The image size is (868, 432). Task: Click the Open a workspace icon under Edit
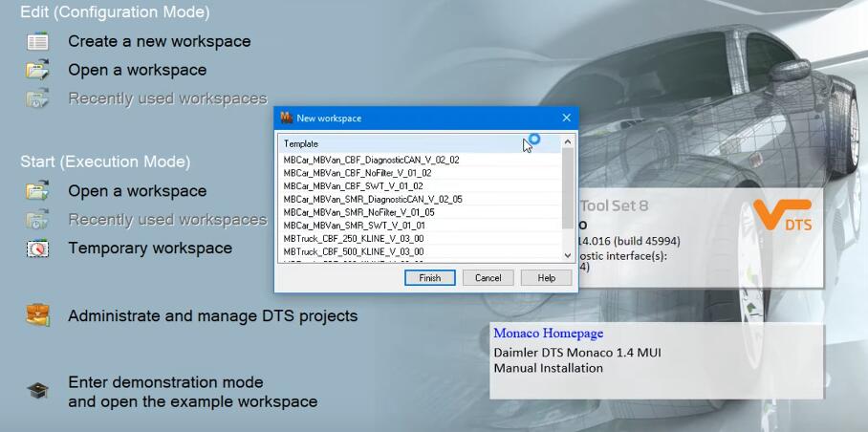[x=37, y=71]
